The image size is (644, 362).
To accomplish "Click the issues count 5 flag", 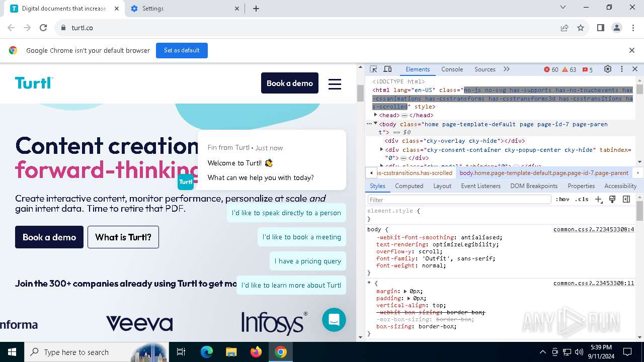I will 587,69.
